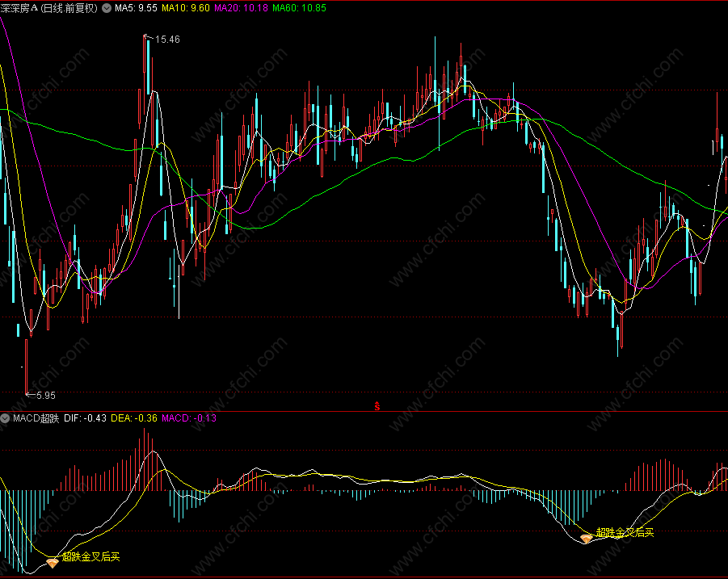This screenshot has width=728, height=579.
Task: Click the DIF: -0.43 value label
Action: point(85,418)
